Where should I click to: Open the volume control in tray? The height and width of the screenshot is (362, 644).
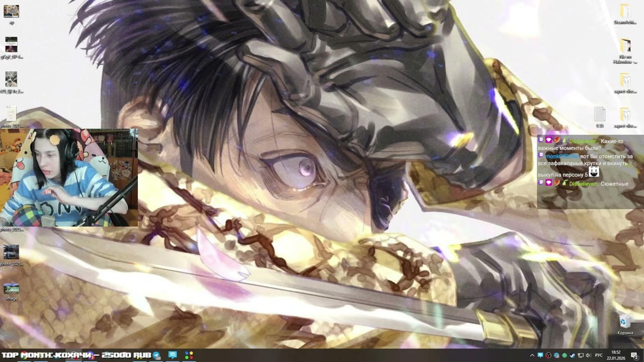pos(589,355)
